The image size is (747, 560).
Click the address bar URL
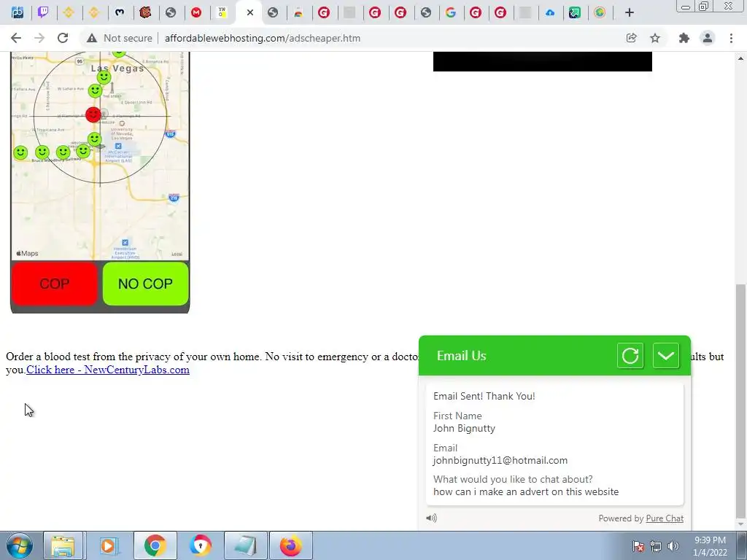(x=263, y=38)
